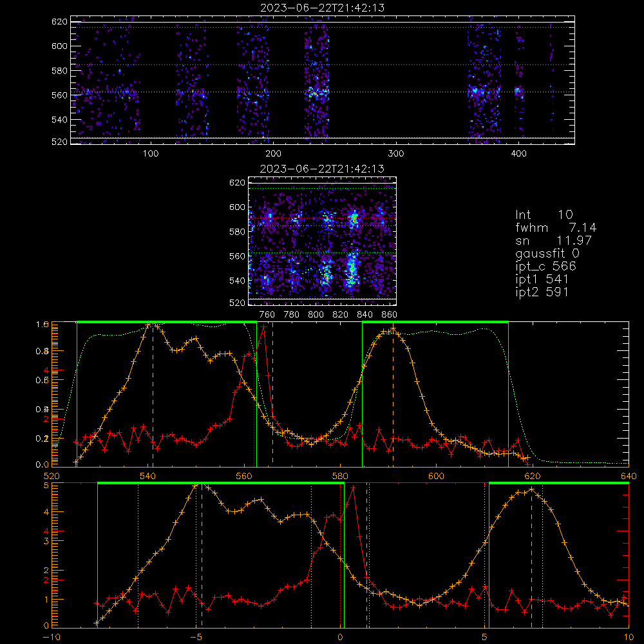Click the top spectrogram timestamp title 2023-06-22T21:42:13
The image size is (644, 644).
tap(323, 8)
